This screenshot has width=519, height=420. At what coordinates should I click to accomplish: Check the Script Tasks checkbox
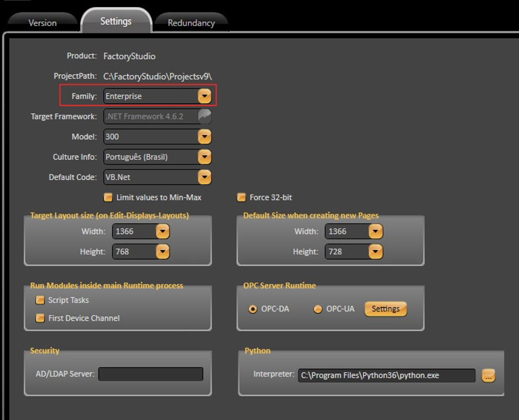40,300
